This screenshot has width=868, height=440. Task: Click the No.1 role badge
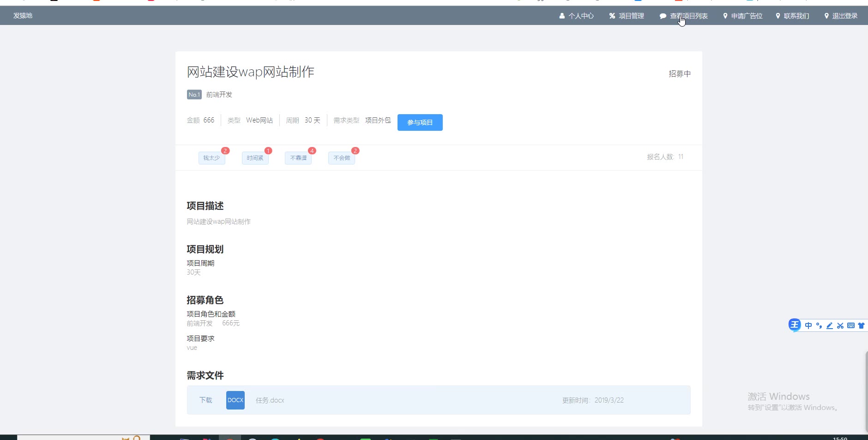pos(194,95)
